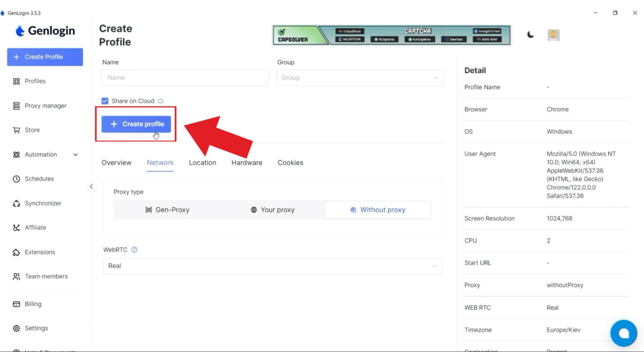Click the Team members people icon
The width and height of the screenshot is (644, 352).
(x=16, y=276)
